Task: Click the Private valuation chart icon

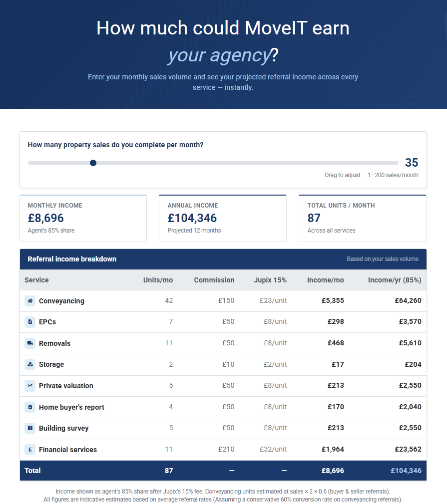Action: click(30, 386)
